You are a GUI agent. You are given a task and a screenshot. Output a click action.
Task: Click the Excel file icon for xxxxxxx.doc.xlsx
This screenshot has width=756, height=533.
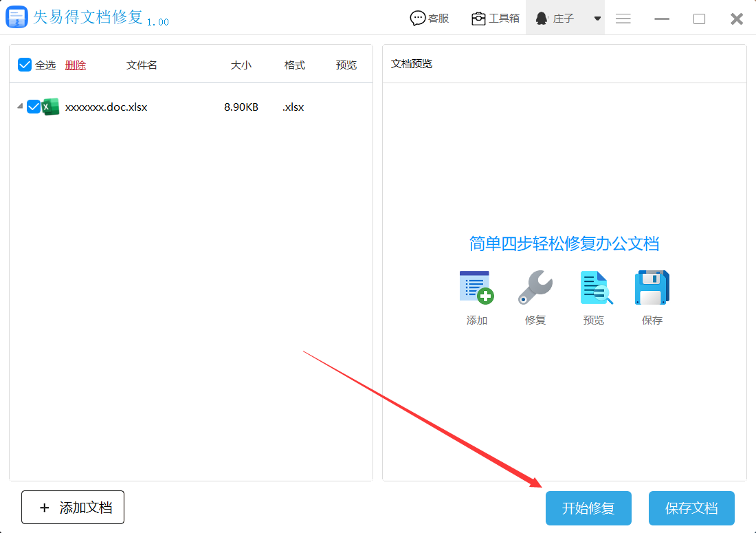tap(51, 107)
